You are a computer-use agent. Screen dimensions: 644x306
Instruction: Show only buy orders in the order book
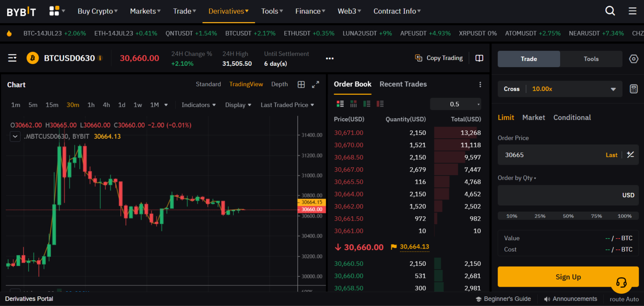[366, 104]
